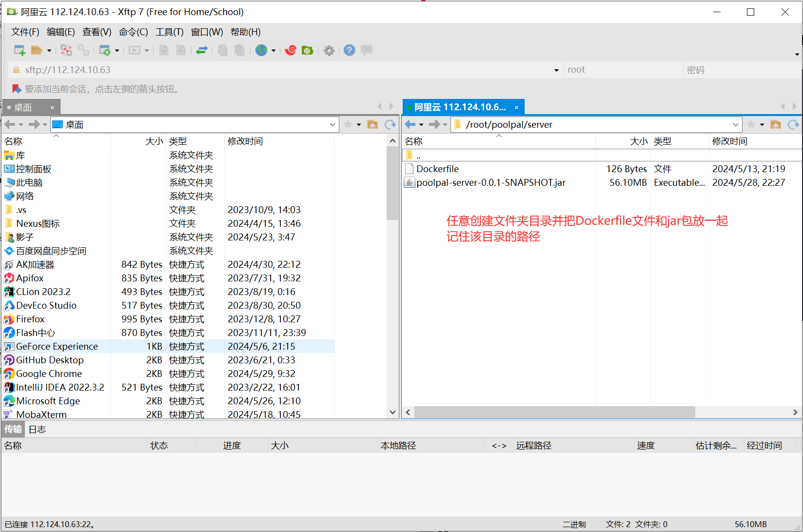Expand the sftp address bar dropdown
Viewport: 803px width, 532px height.
(556, 70)
